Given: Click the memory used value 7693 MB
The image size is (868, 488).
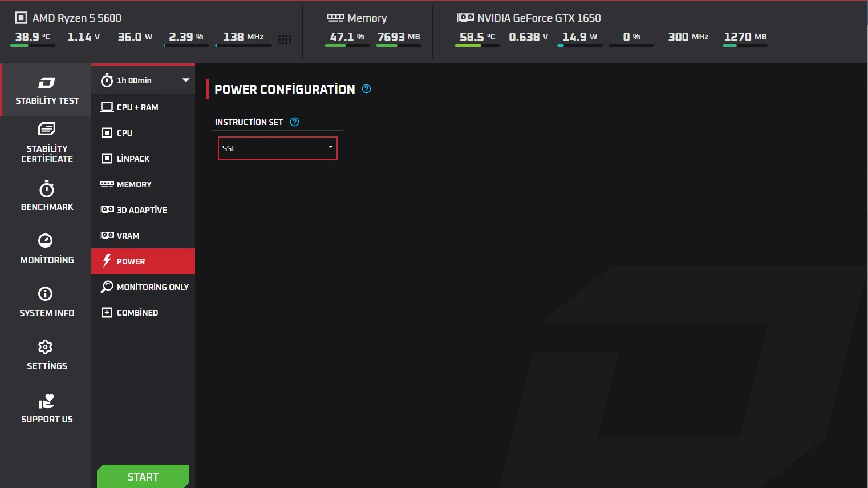Looking at the screenshot, I should click(399, 37).
